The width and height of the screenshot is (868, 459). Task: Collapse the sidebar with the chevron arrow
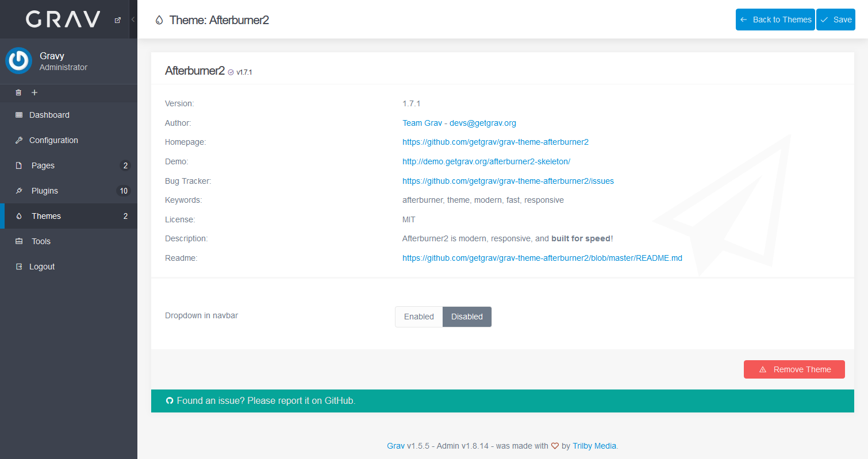tap(133, 20)
